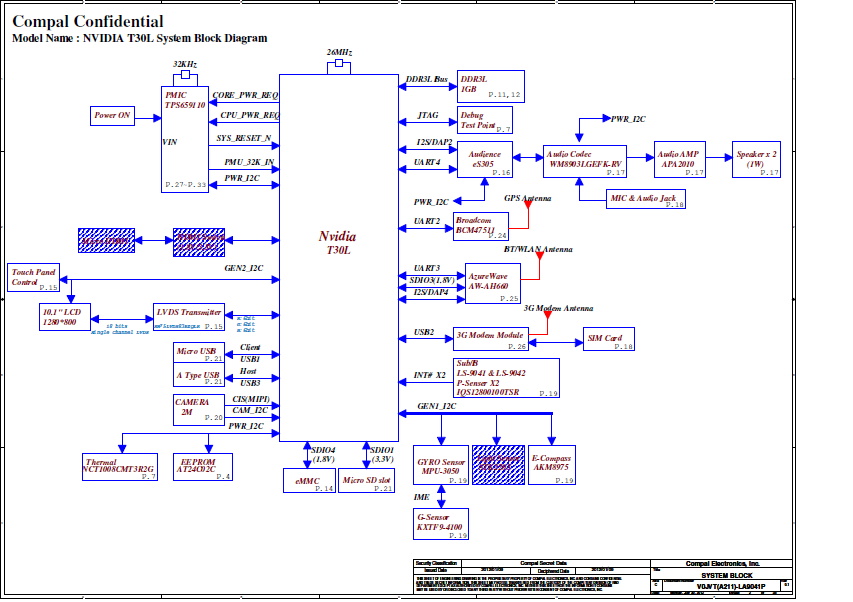Select the "Compal Electronics, Inc." title block text

pyautogui.click(x=722, y=564)
